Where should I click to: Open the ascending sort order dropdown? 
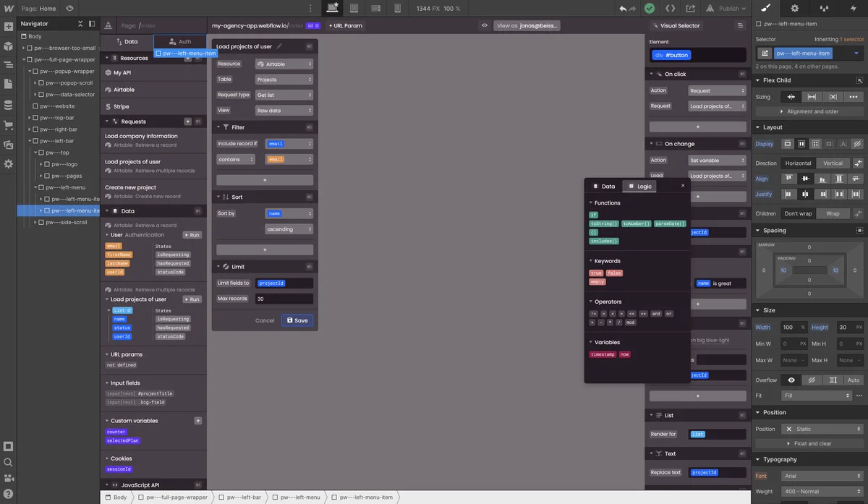(x=289, y=229)
